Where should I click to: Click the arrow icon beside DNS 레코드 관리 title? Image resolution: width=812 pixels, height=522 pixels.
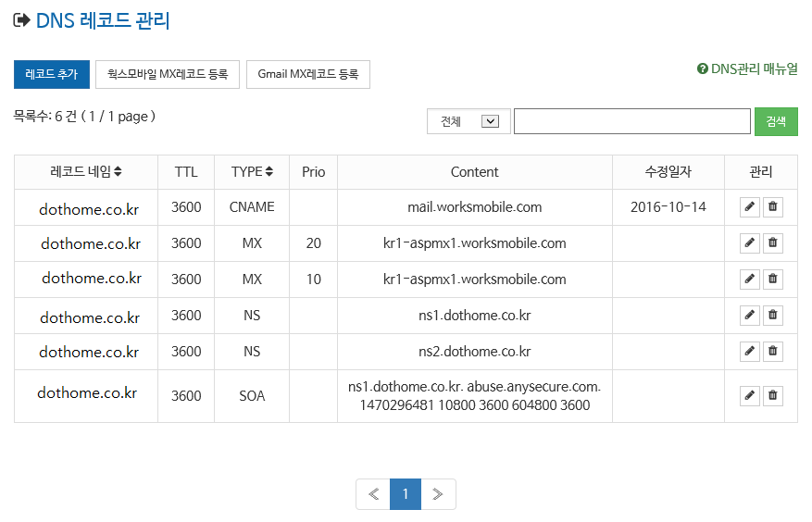[21, 20]
